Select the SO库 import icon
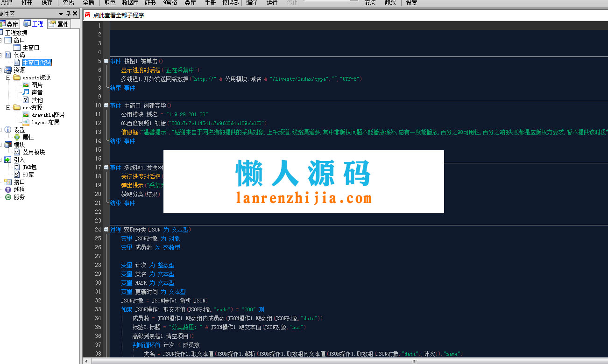This screenshot has height=364, width=608. point(17,175)
